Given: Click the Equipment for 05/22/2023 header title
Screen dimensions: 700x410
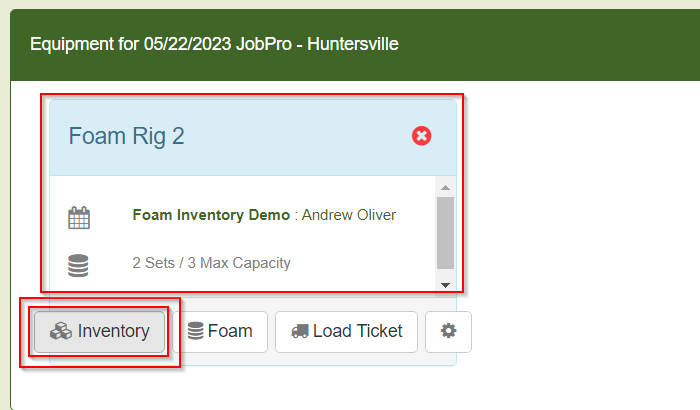Looking at the screenshot, I should [x=214, y=45].
